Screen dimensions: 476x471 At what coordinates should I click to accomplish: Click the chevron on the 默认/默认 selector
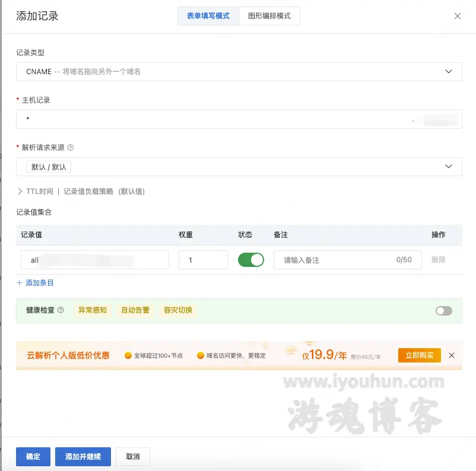(x=449, y=167)
